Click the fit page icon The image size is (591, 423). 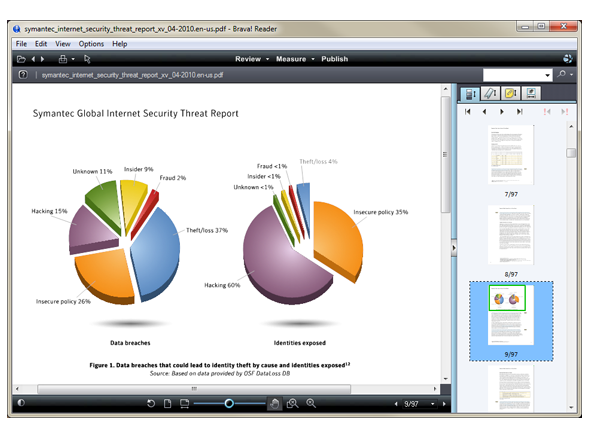pyautogui.click(x=168, y=403)
